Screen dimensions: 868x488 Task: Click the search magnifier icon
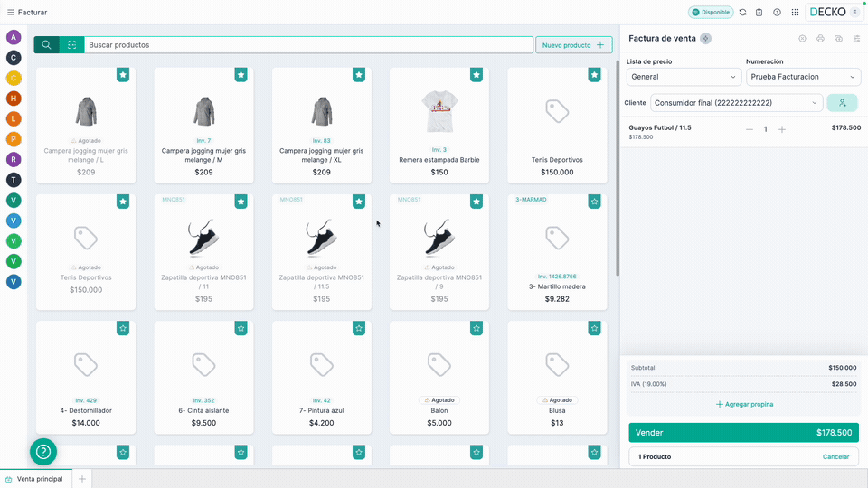(46, 45)
